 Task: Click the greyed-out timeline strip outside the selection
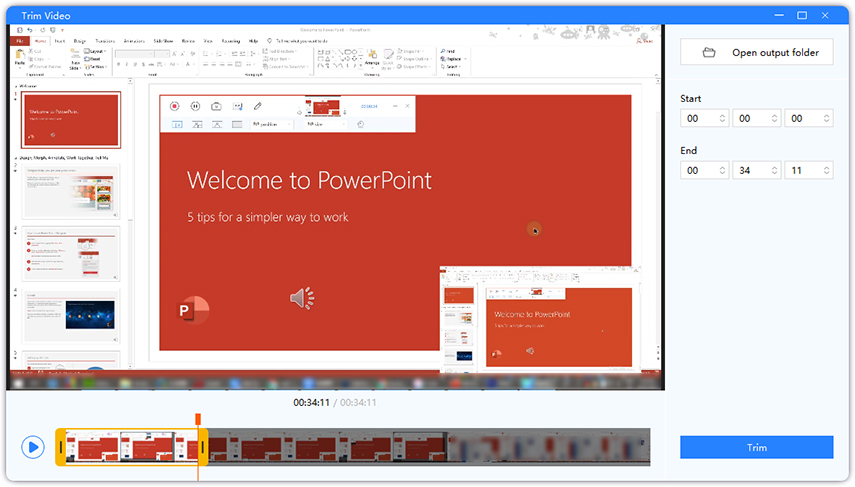pos(429,447)
